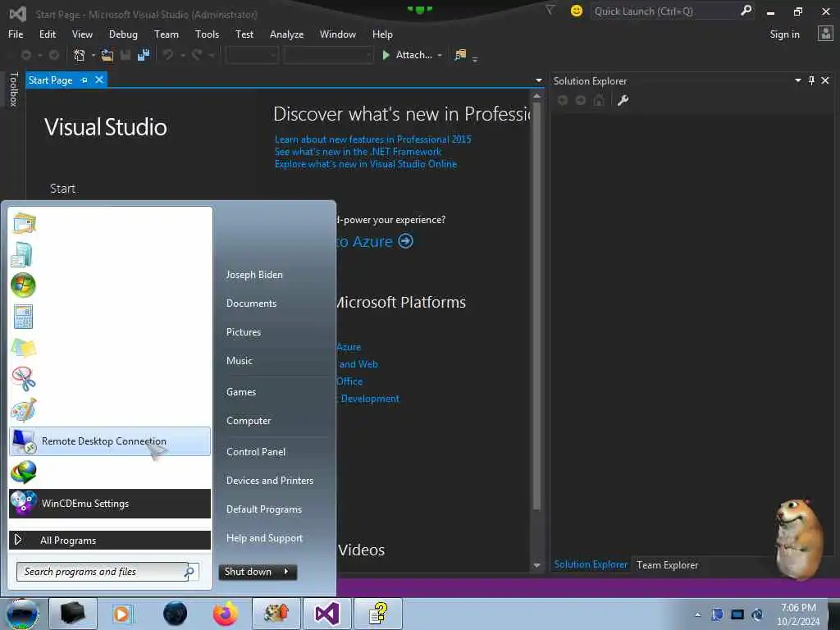Open the Analyze menu

286,34
